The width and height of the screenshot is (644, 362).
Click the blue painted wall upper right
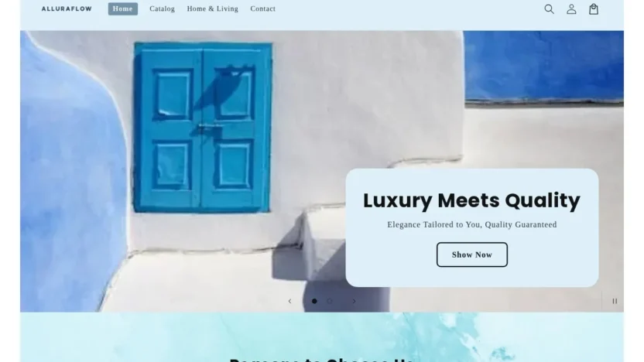click(544, 66)
